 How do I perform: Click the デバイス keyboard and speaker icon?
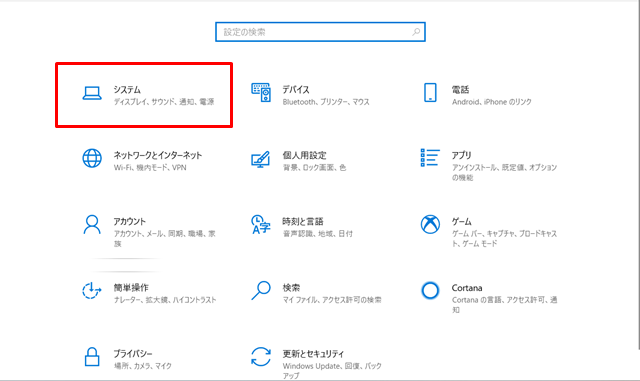[261, 92]
